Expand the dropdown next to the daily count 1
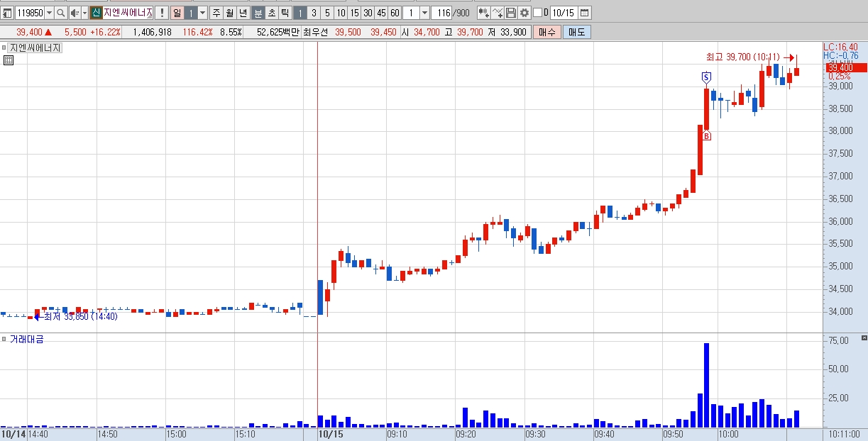Image resolution: width=868 pixels, height=441 pixels. (x=202, y=13)
